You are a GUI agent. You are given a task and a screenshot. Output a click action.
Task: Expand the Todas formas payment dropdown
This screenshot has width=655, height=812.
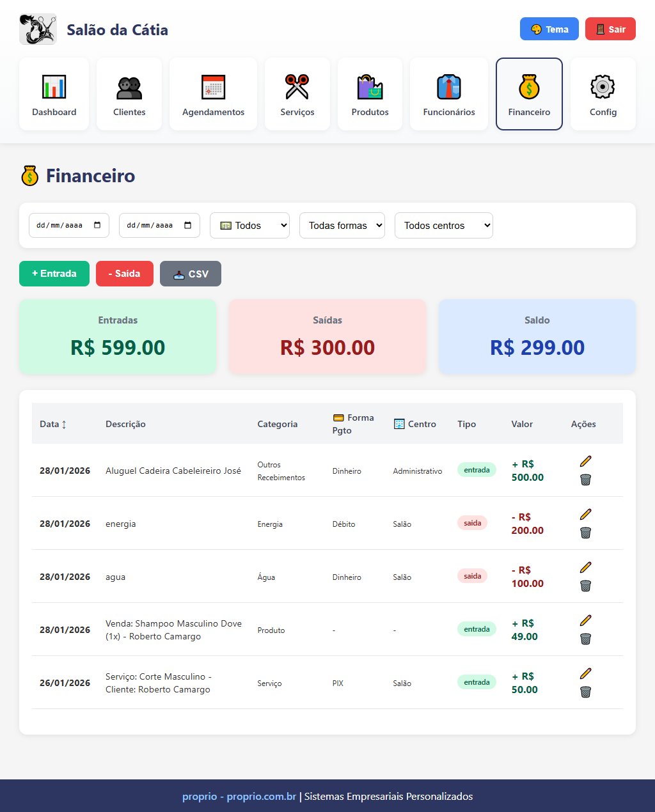(342, 225)
